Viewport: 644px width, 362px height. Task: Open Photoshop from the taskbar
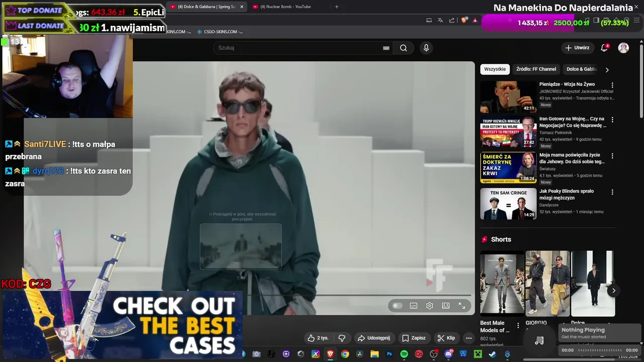(x=389, y=354)
